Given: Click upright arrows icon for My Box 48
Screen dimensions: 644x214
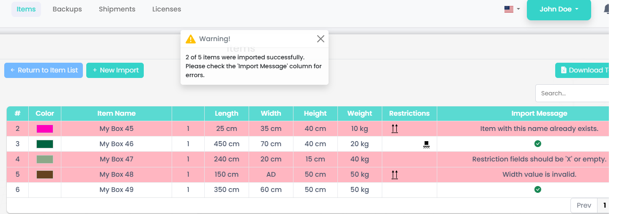Looking at the screenshot, I should point(395,175).
